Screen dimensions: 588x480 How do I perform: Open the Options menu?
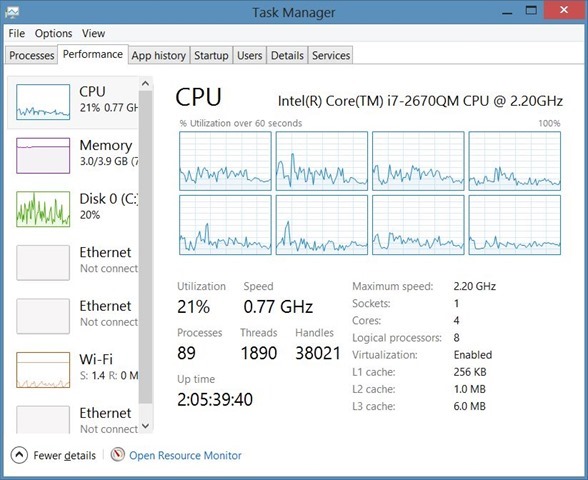pyautogui.click(x=53, y=33)
